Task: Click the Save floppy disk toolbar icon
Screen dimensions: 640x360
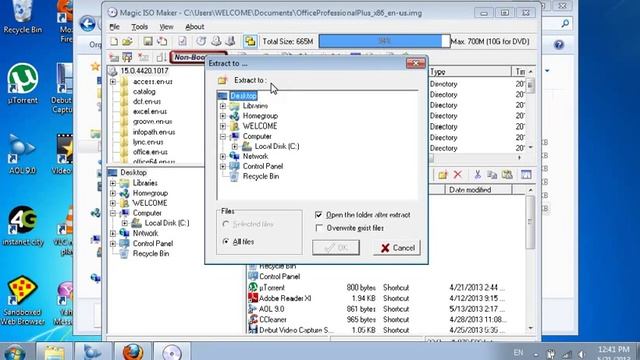Action: (x=148, y=41)
